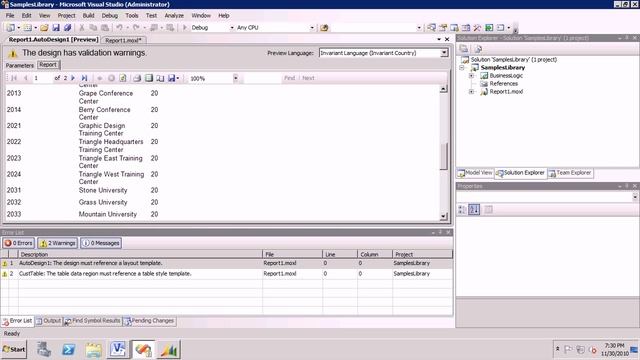Click the Save All toolbar icon
This screenshot has width=640, height=360.
68,28
